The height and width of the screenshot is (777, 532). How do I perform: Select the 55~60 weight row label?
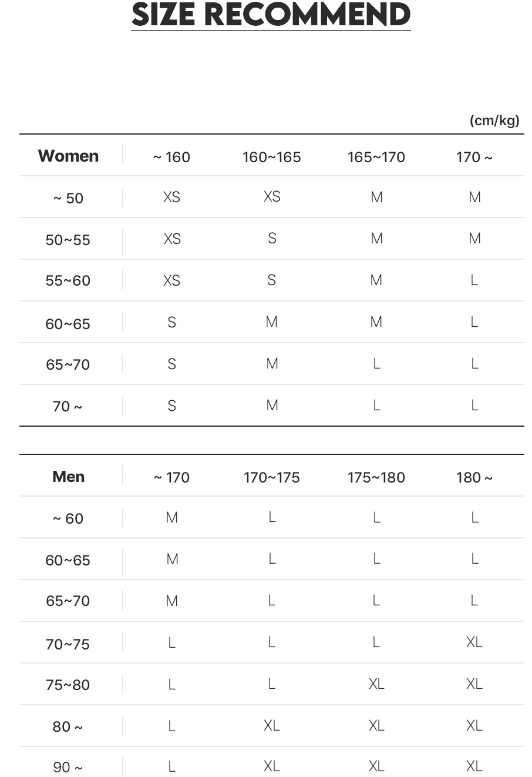68,280
